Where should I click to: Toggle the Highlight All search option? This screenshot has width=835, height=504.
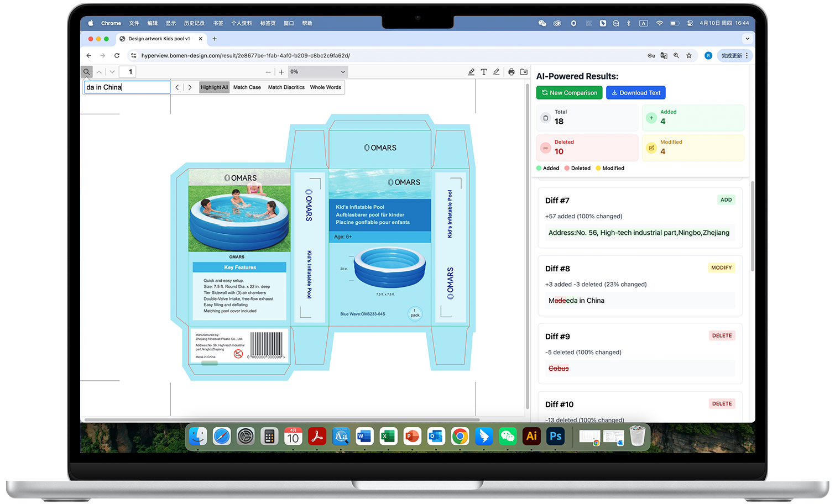pyautogui.click(x=214, y=87)
